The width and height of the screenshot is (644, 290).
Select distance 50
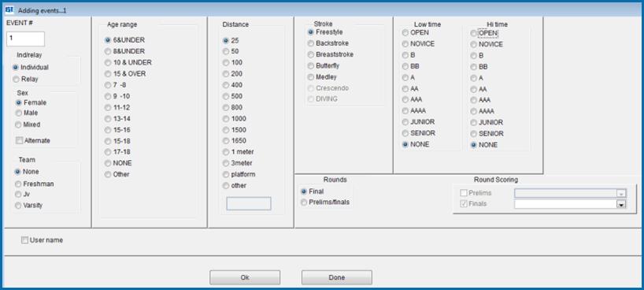pos(231,51)
